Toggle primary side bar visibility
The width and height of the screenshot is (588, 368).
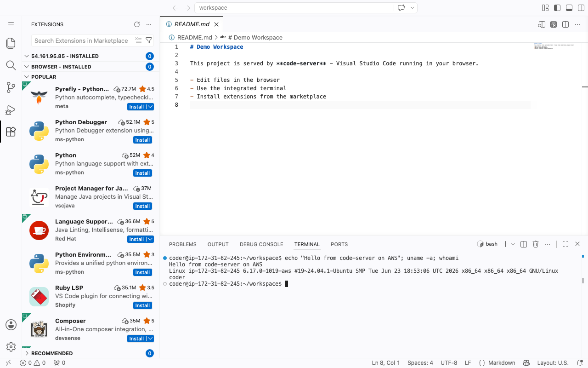557,8
